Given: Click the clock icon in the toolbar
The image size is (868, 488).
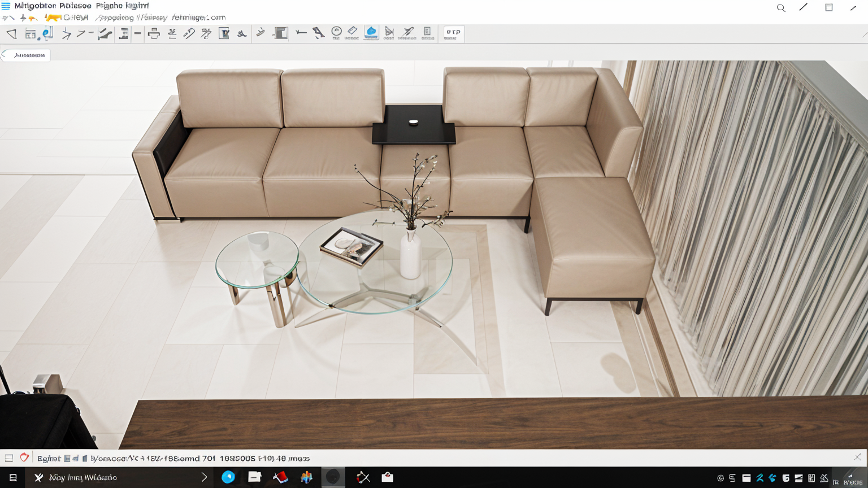Looking at the screenshot, I should pyautogui.click(x=336, y=32).
